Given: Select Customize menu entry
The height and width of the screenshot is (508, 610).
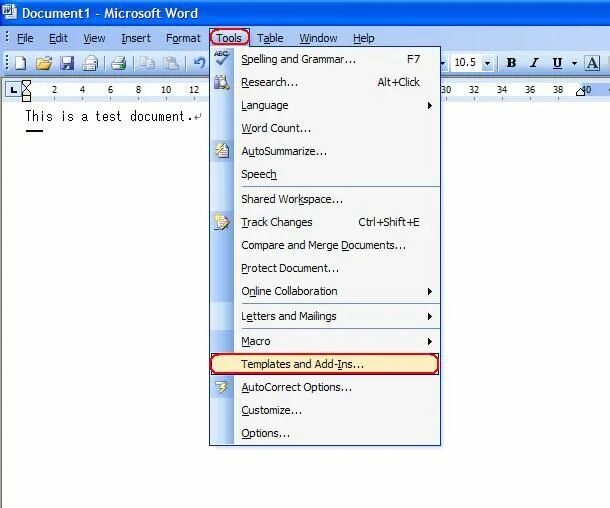Looking at the screenshot, I should coord(325,410).
